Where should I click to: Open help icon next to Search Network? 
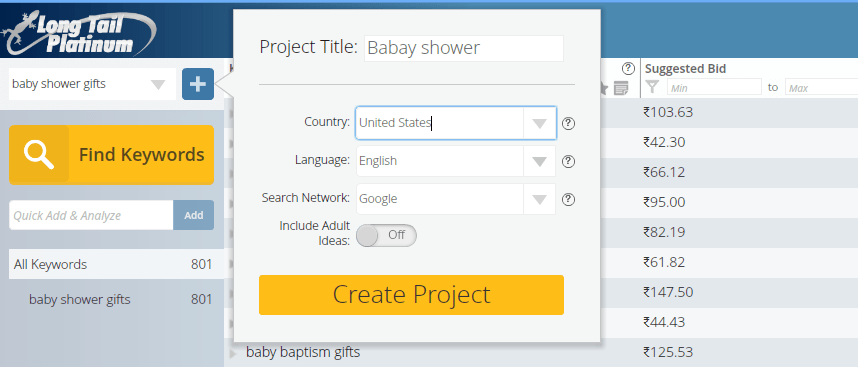coord(569,199)
